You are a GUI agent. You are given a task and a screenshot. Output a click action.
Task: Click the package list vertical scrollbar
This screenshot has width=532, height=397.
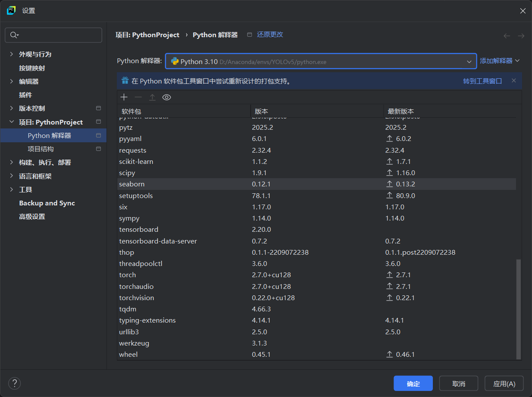519,309
